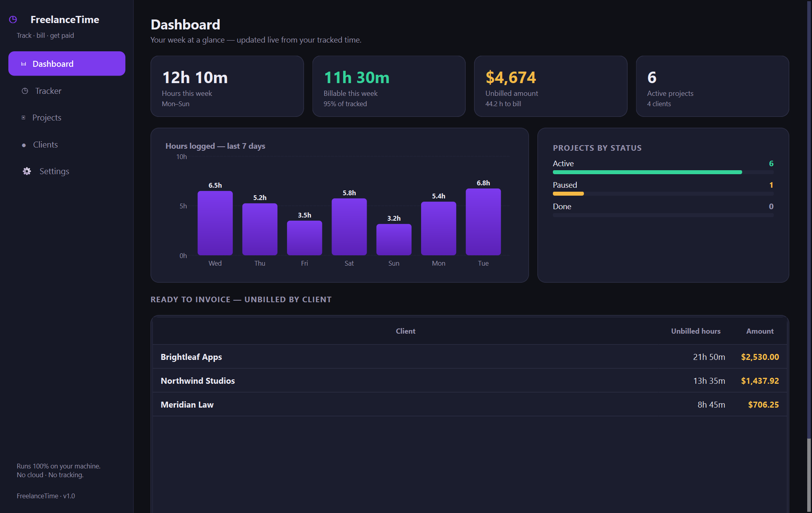Select the Northwind Studios row
Viewport: 812px width, 513px height.
coord(470,381)
